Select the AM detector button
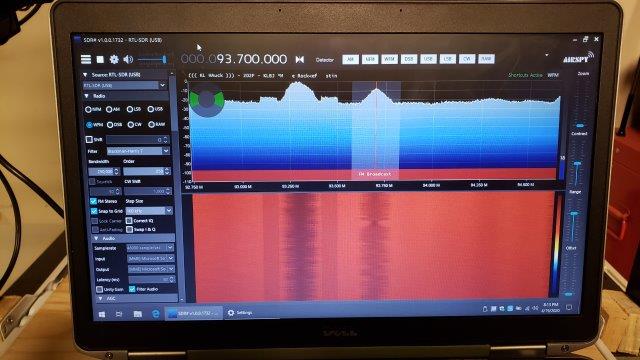Image resolution: width=640 pixels, height=360 pixels. 350,60
